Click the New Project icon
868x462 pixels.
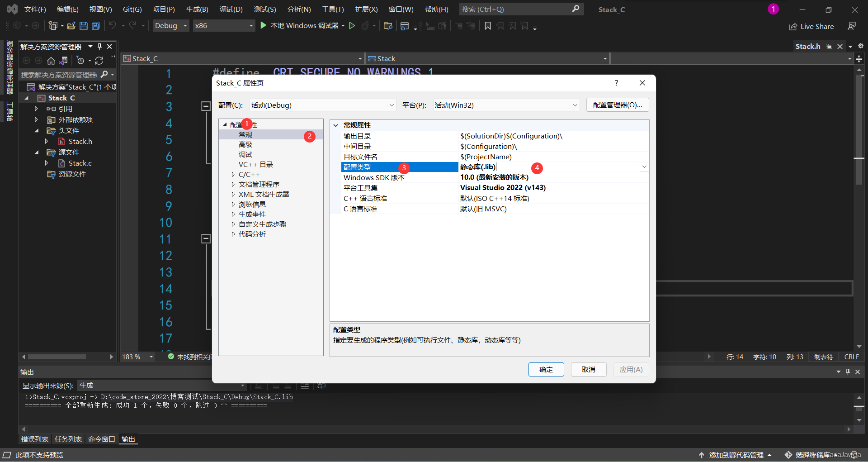click(x=53, y=26)
